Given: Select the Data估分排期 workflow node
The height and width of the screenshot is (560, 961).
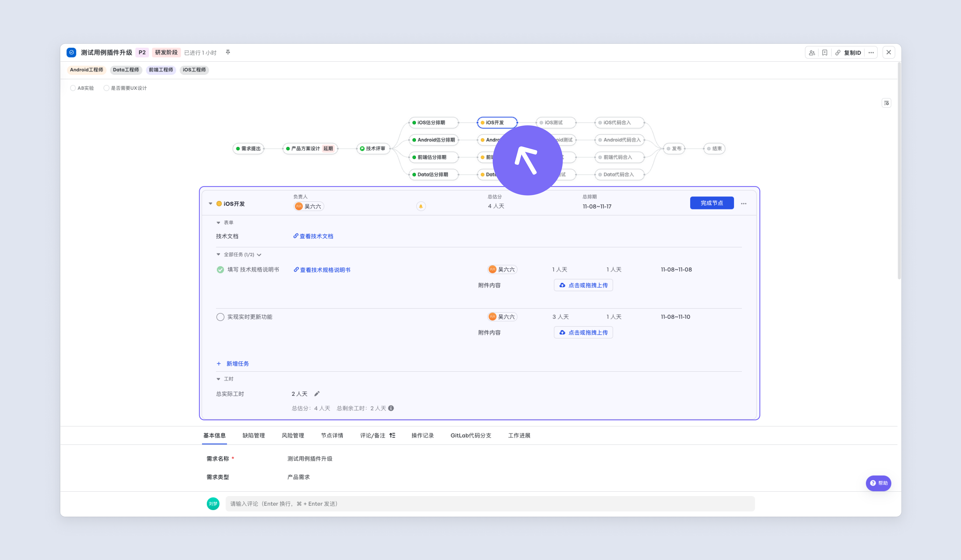Looking at the screenshot, I should (433, 174).
